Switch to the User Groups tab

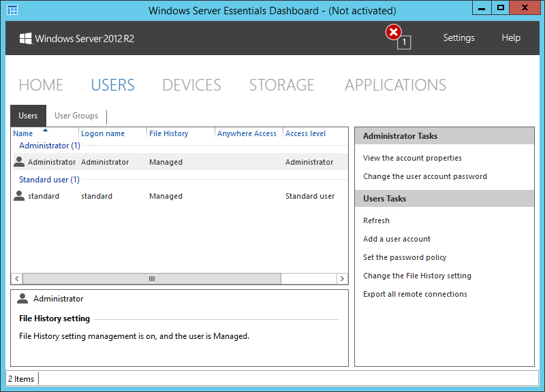(x=76, y=116)
